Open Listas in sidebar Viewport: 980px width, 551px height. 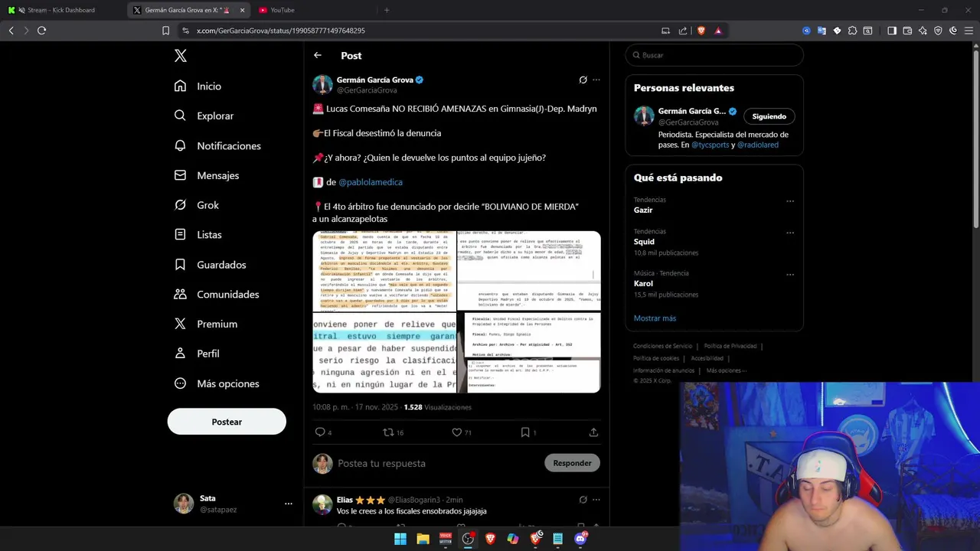pos(198,235)
